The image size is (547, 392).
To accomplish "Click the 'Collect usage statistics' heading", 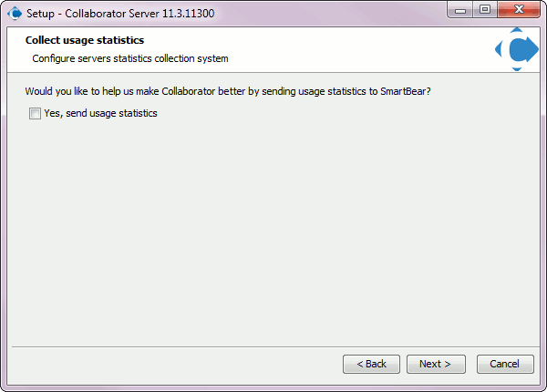I will (x=85, y=40).
